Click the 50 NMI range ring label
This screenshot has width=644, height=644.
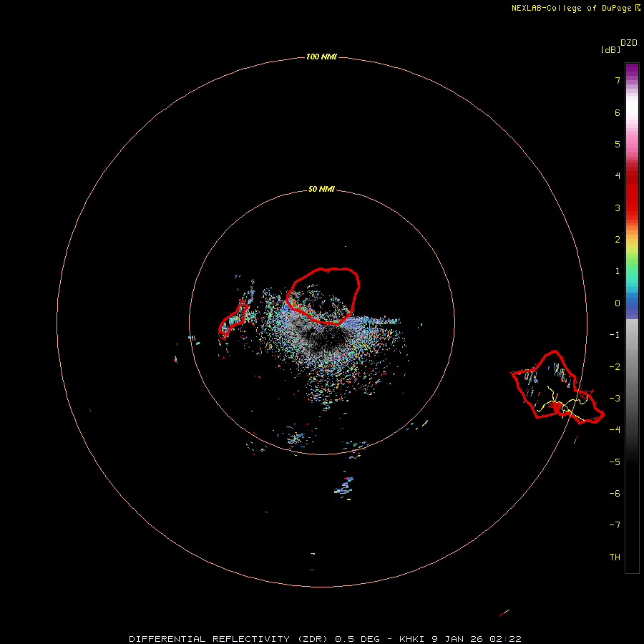click(321, 189)
